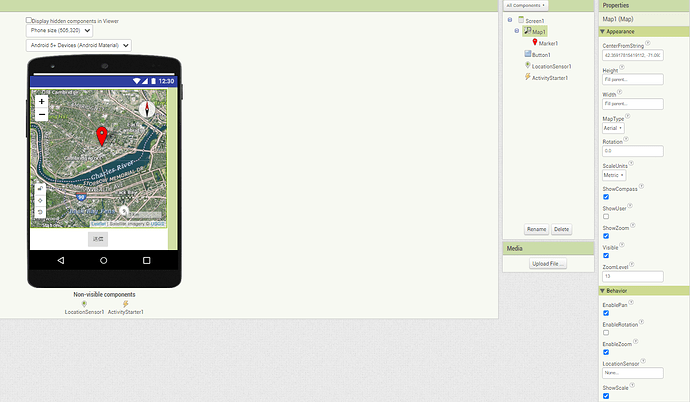Toggle the Visible checkbox
Image resolution: width=690 pixels, height=402 pixels.
[606, 256]
